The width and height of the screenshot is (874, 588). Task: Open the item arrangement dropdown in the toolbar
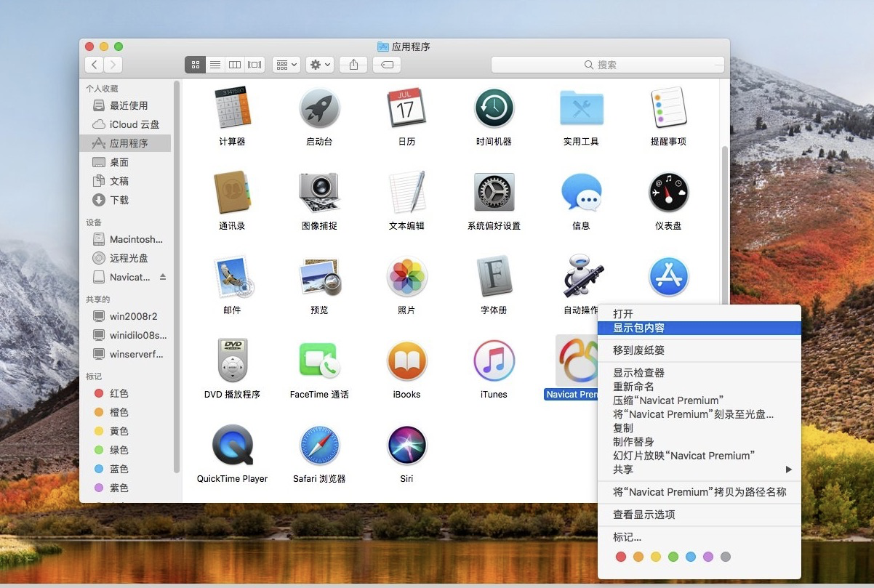pos(286,65)
